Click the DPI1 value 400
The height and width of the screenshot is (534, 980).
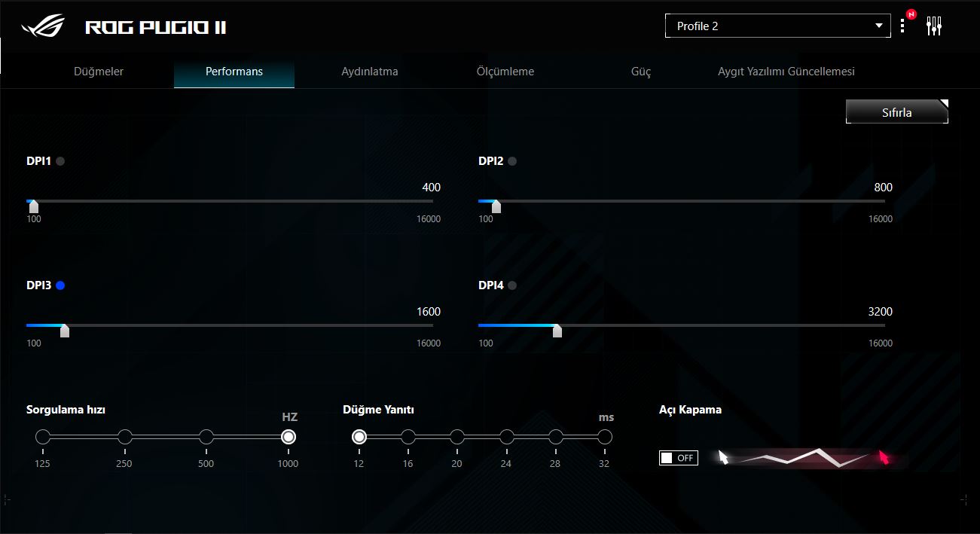pos(432,188)
